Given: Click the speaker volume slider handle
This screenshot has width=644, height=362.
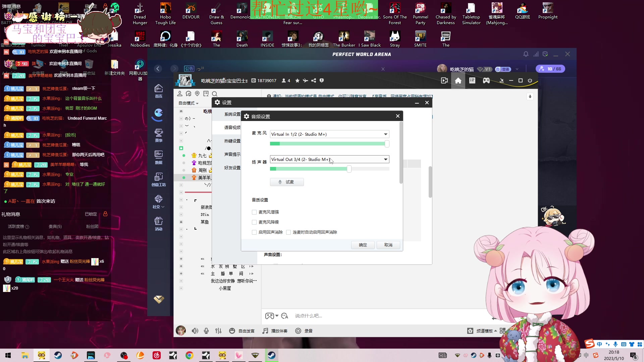Looking at the screenshot, I should pyautogui.click(x=349, y=169).
